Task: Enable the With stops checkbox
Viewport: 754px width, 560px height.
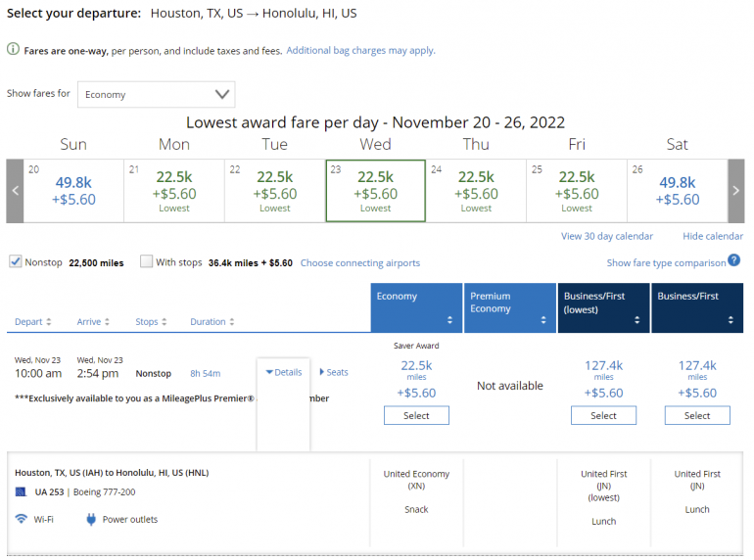Action: 147,261
